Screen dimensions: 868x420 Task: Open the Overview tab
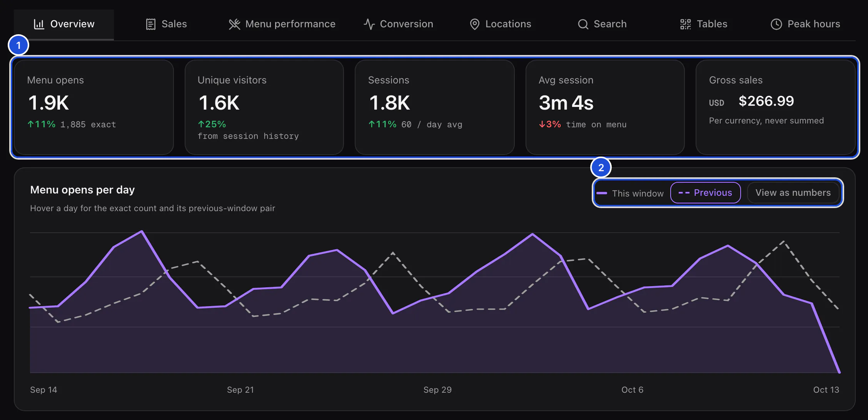(64, 25)
